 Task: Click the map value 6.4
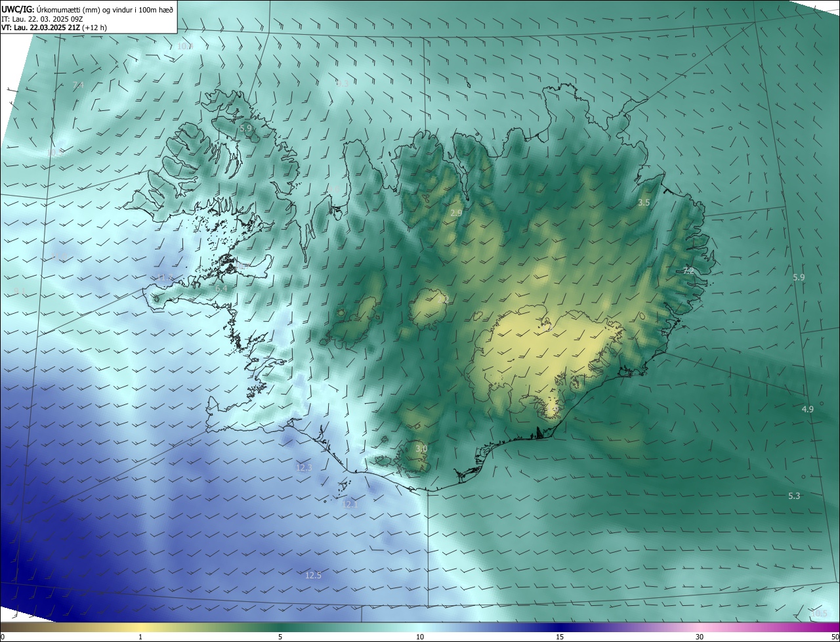click(222, 288)
